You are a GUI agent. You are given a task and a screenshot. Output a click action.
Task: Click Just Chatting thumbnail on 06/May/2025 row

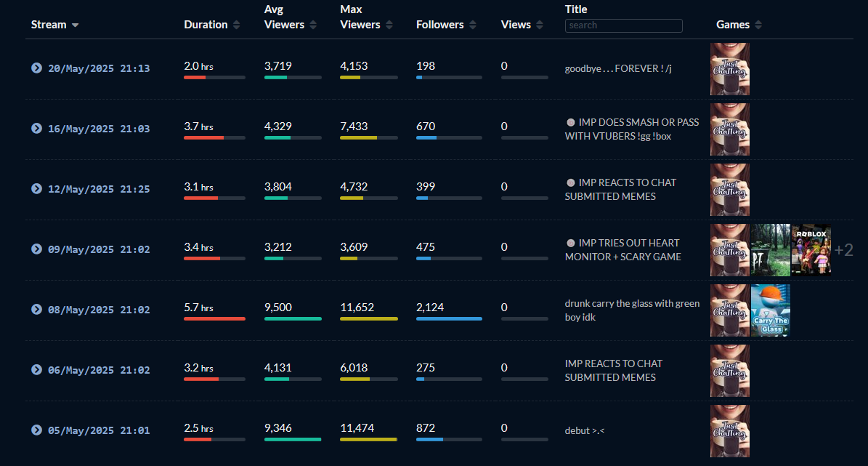tap(729, 371)
